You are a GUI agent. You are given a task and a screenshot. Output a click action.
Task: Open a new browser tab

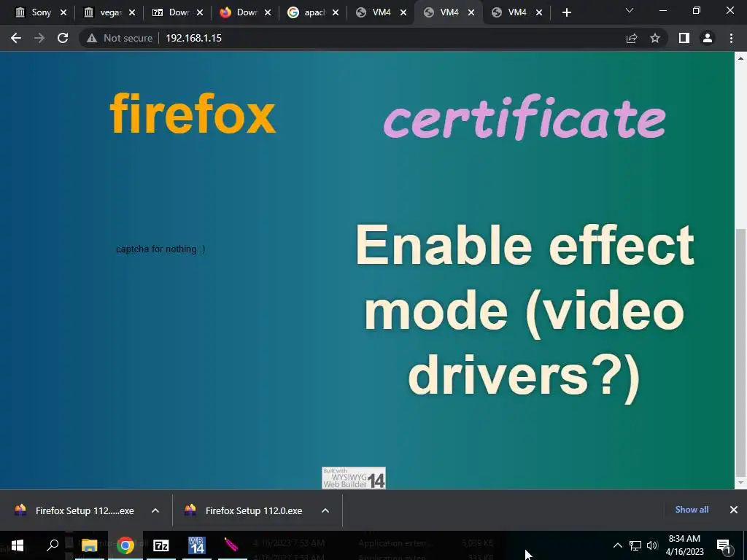coord(566,12)
